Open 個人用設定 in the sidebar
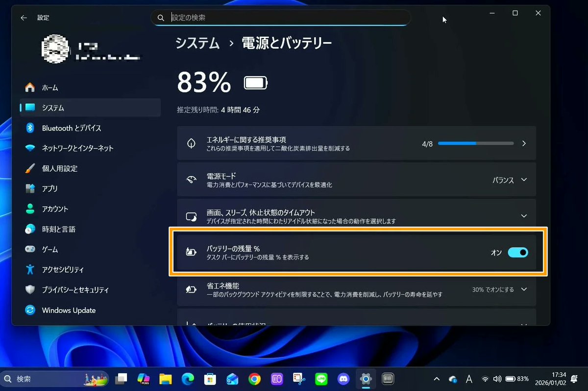Image resolution: width=588 pixels, height=391 pixels. pos(90,168)
